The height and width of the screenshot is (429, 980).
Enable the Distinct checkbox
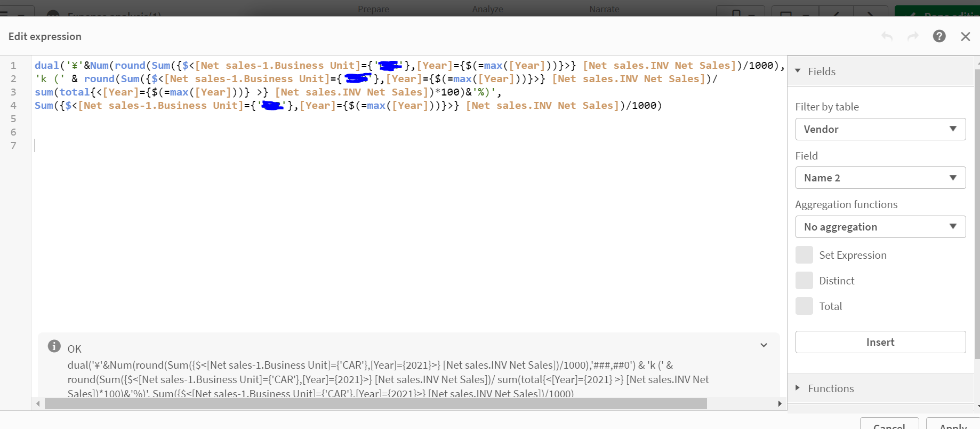pos(804,281)
